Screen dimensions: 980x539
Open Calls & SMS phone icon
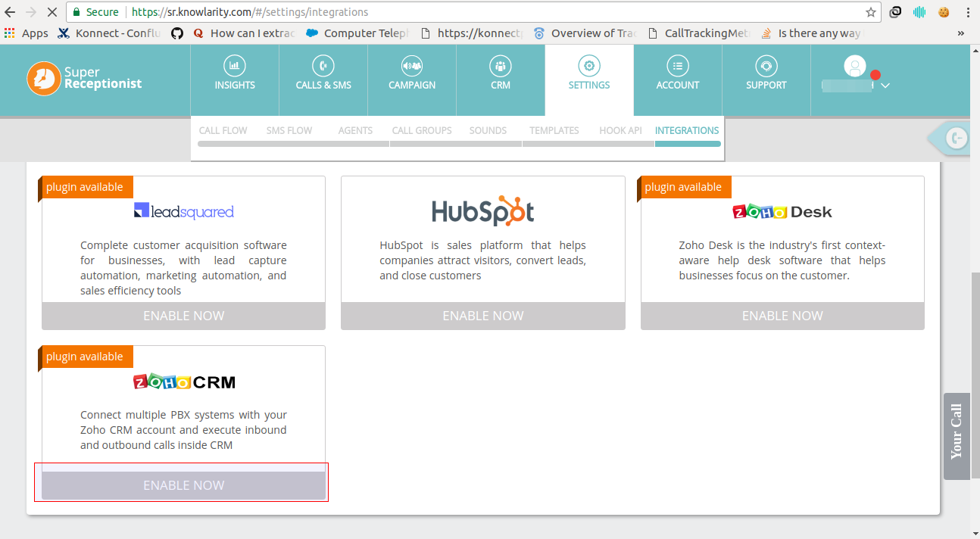[x=323, y=65]
